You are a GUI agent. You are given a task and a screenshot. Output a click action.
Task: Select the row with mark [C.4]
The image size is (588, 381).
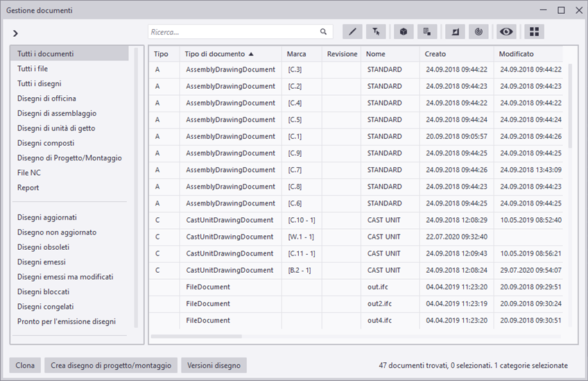tap(356, 103)
